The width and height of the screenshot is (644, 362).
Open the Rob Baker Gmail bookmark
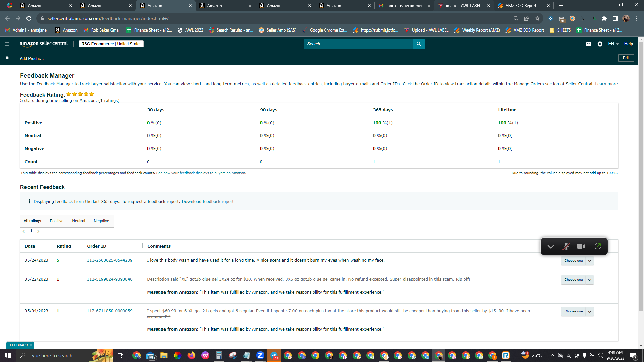(x=102, y=30)
